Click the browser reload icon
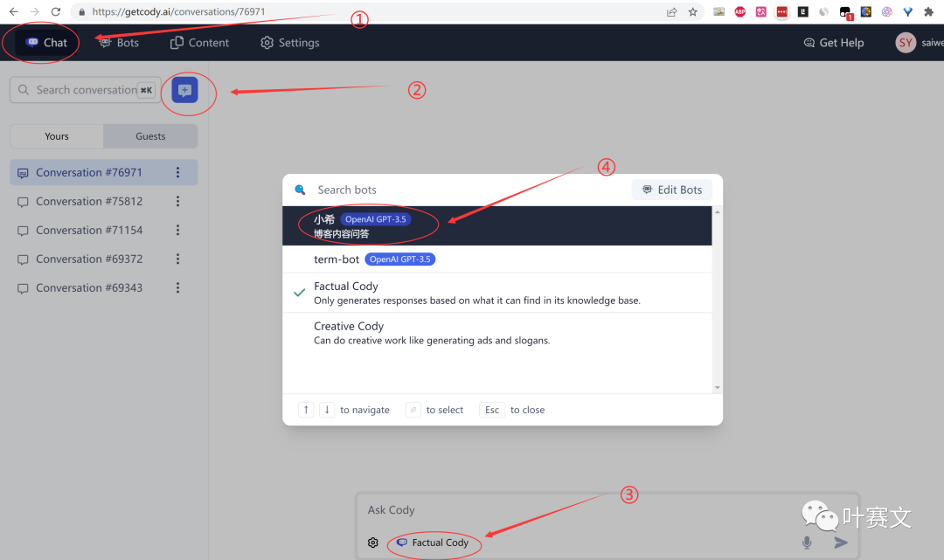The image size is (944, 560). pos(56,12)
